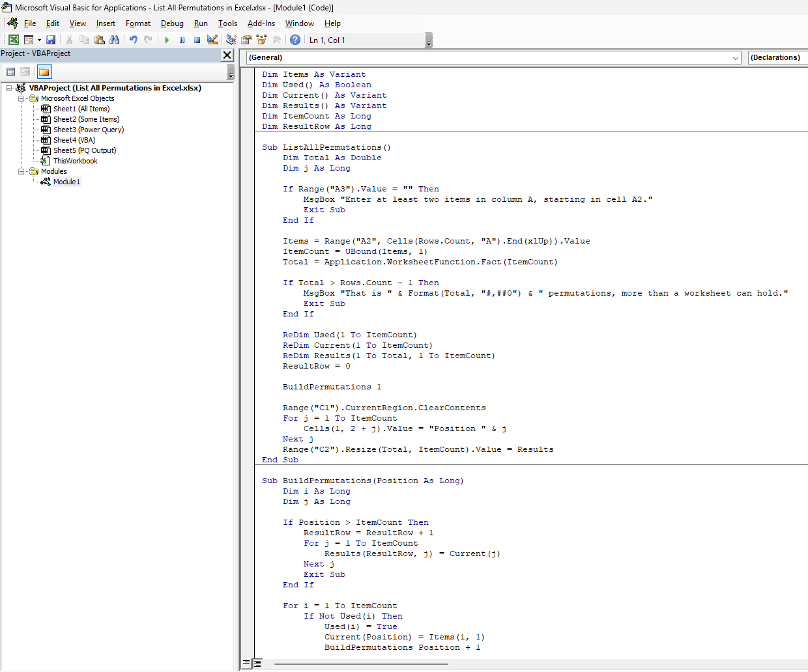Click the Toolbox wrench icon
This screenshot has height=672, width=808.
pos(276,40)
